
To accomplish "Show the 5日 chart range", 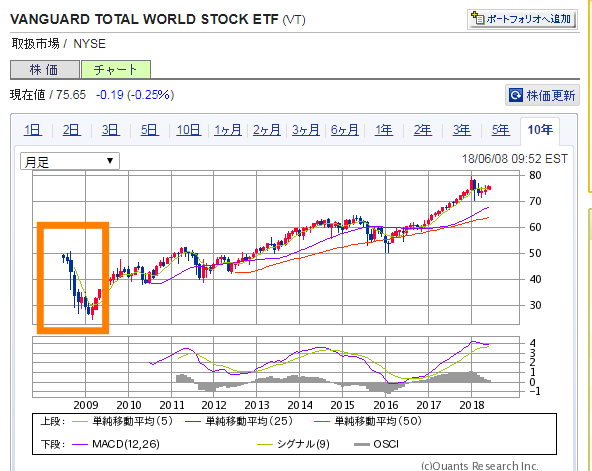I will [150, 130].
